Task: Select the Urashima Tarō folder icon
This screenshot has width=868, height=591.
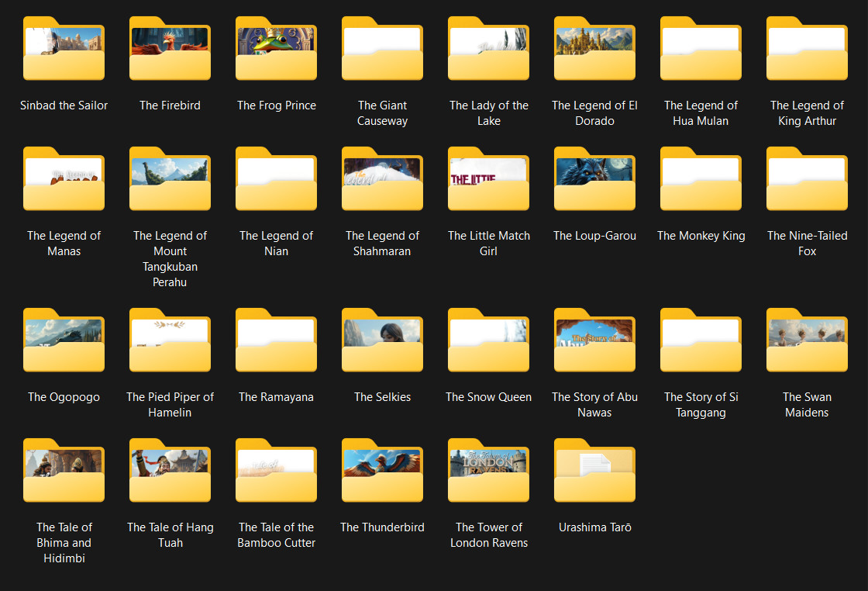Action: coord(595,470)
